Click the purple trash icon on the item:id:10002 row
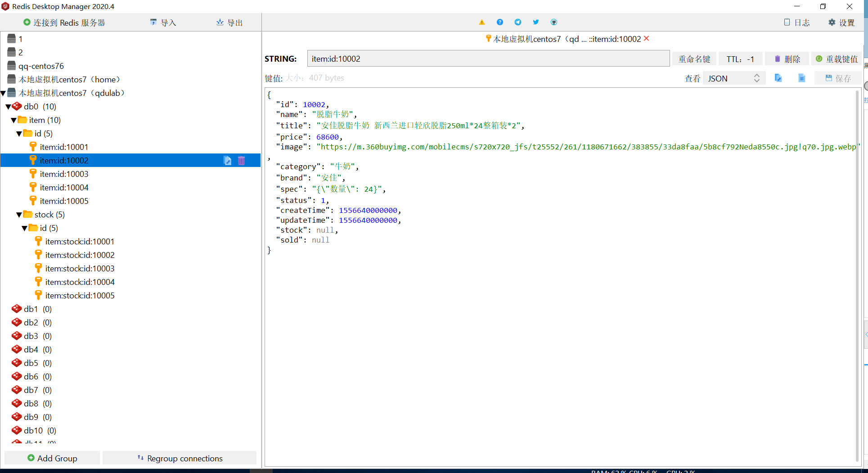 click(x=242, y=161)
